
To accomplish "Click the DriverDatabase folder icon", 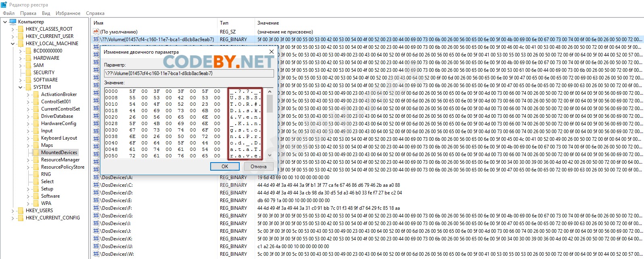I will pyautogui.click(x=36, y=116).
